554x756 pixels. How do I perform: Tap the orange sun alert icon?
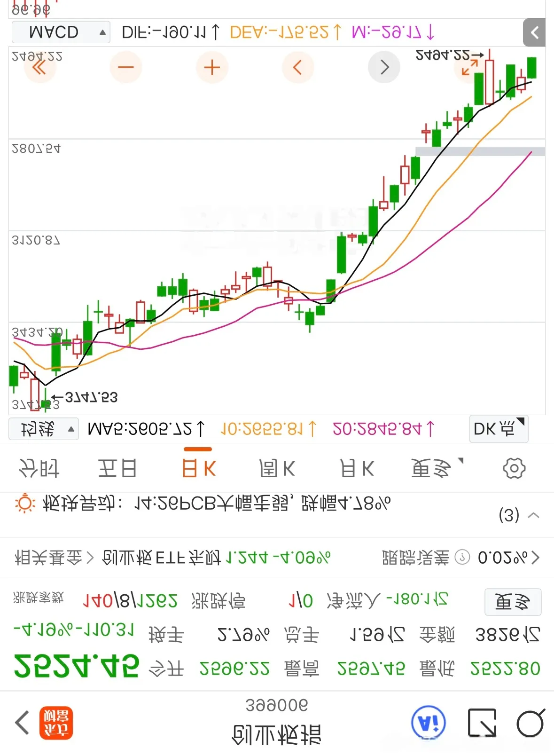25,504
